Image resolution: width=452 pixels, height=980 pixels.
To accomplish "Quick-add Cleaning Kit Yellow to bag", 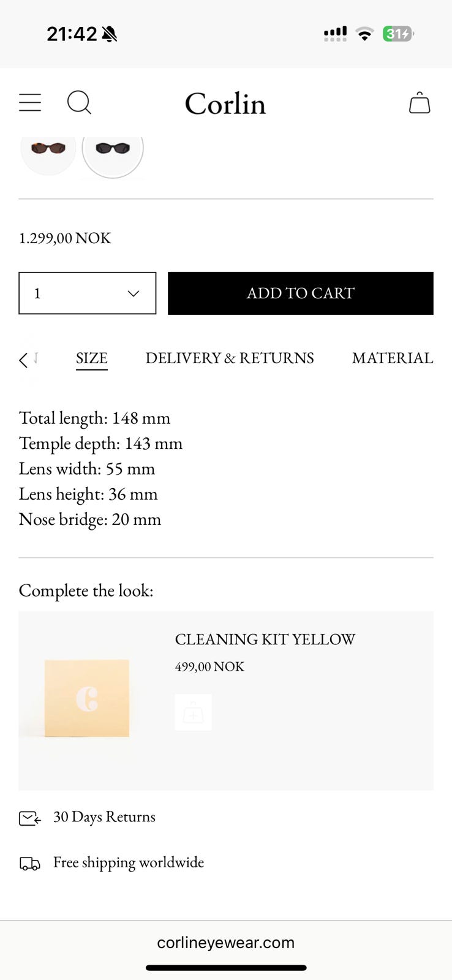I will [193, 712].
